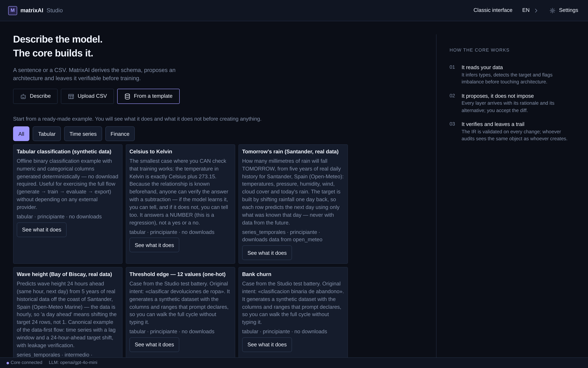The height and width of the screenshot is (368, 588).
Task: See what Tomorrow's rain template does
Action: [x=267, y=253]
